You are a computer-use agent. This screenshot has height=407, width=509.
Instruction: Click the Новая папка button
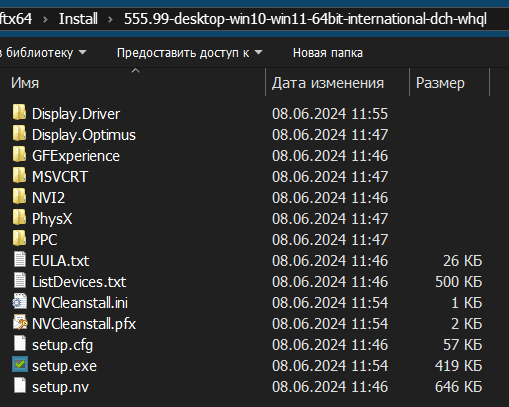pyautogui.click(x=328, y=53)
